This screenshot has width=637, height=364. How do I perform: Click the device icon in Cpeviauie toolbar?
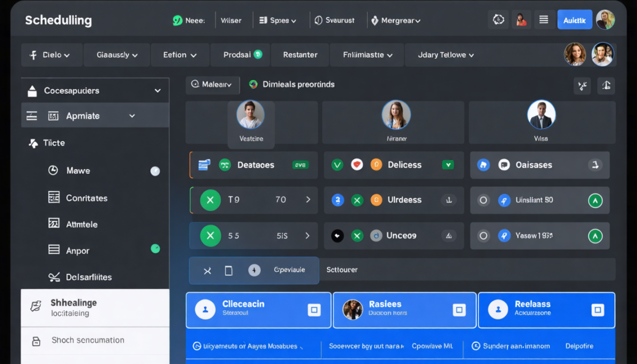coord(229,271)
